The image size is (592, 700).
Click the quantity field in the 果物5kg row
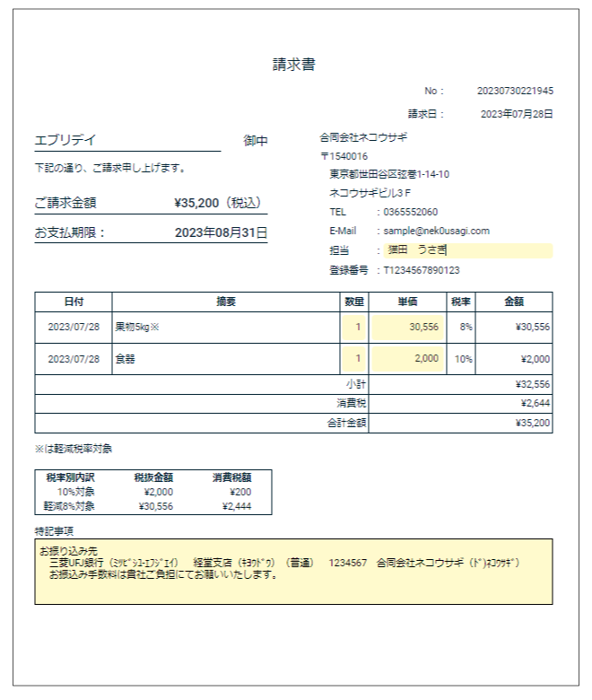click(x=354, y=328)
